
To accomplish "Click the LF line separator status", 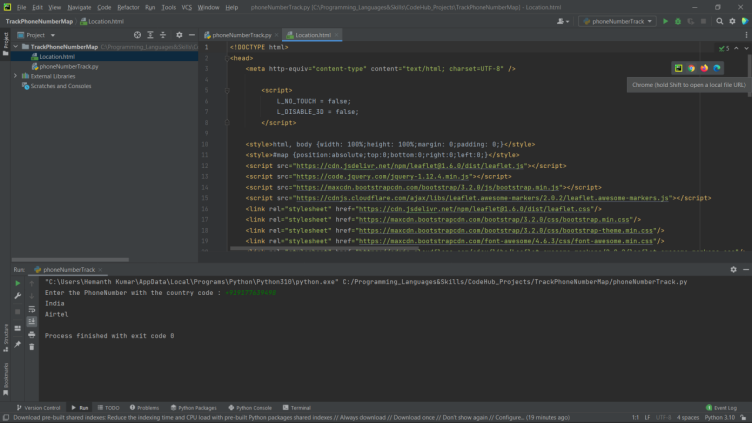I will pyautogui.click(x=647, y=418).
